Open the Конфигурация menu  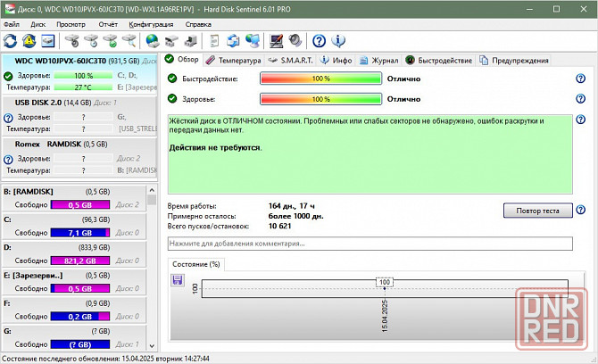pos(151,24)
